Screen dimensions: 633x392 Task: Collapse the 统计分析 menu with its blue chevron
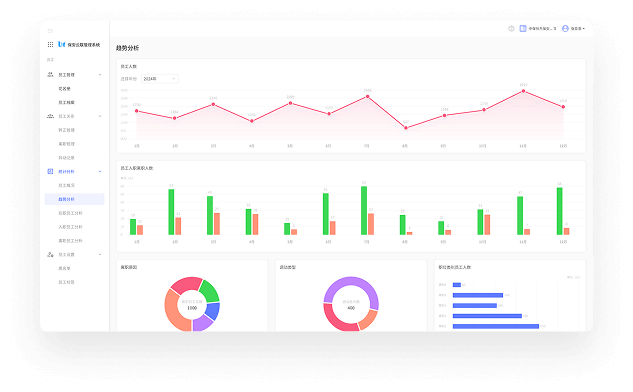pos(100,172)
